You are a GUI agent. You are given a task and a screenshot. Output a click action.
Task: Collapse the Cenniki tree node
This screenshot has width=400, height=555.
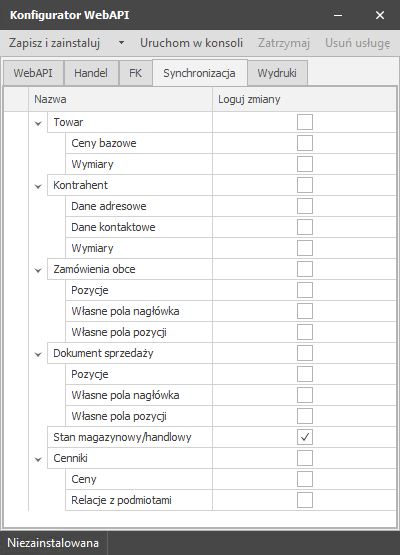pyautogui.click(x=38, y=459)
